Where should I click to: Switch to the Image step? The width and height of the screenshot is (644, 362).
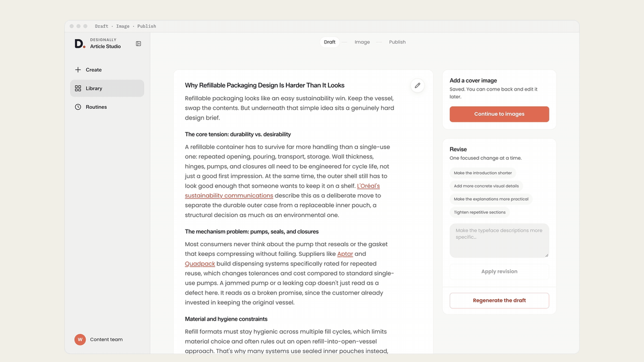(x=362, y=42)
